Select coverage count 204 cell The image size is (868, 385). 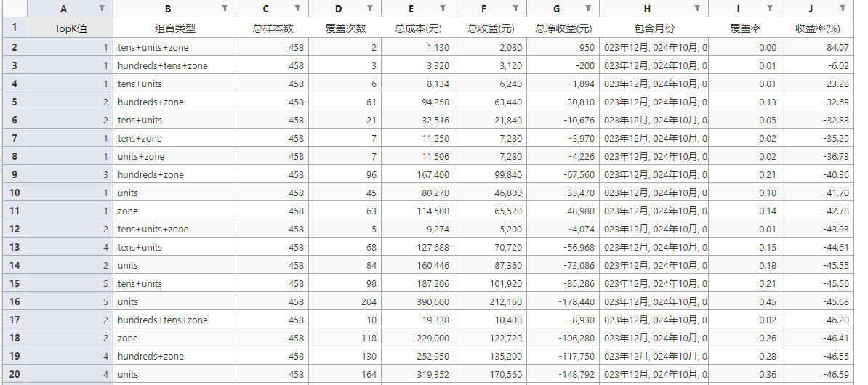coord(345,302)
